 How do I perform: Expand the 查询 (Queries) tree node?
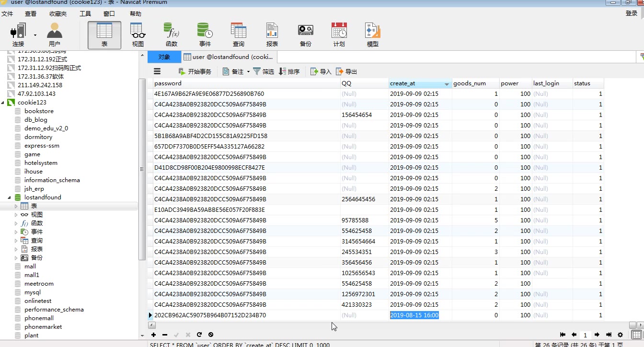(x=16, y=240)
